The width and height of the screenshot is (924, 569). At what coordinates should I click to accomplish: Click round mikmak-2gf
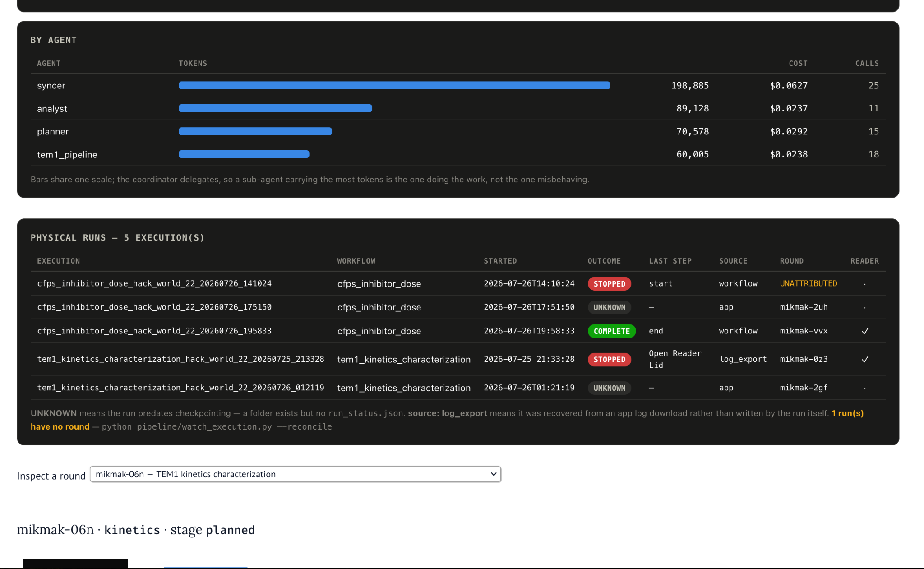point(804,388)
